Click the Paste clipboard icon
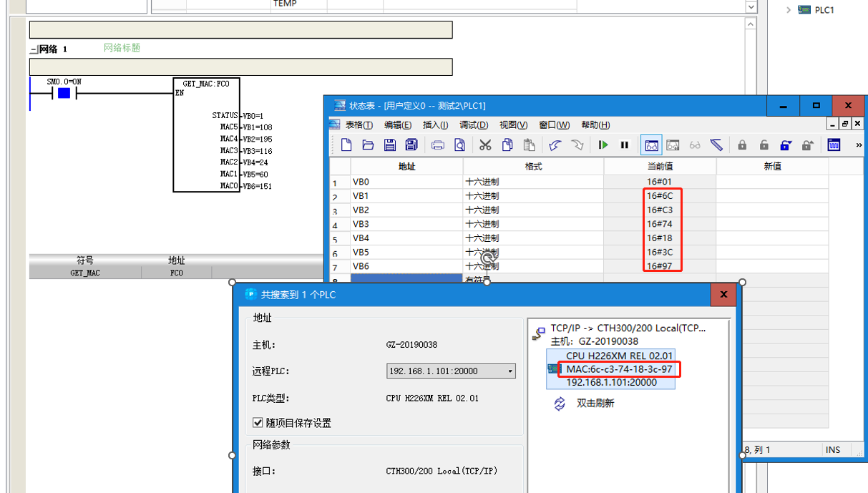The image size is (868, 493). [529, 145]
